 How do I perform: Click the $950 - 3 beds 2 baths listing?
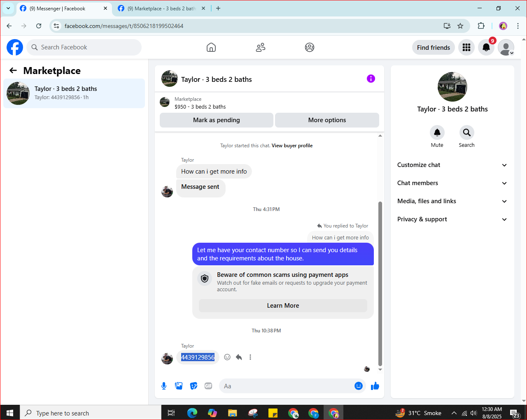tap(200, 107)
